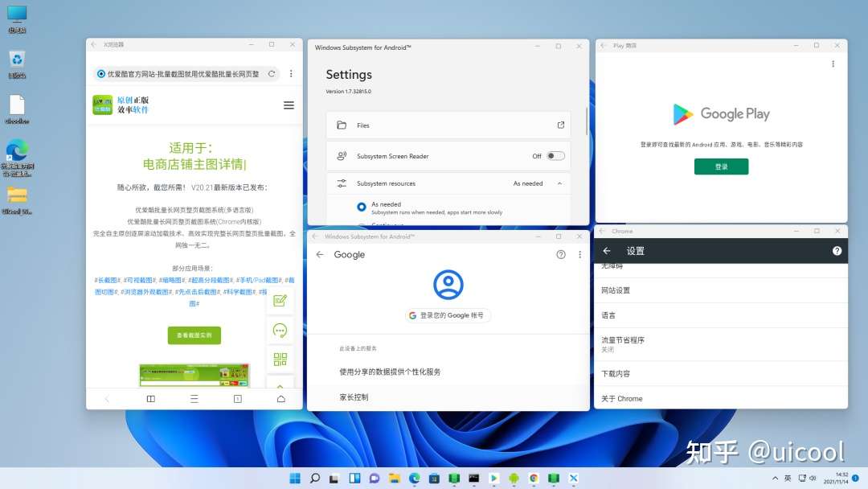868x489 pixels.
Task: Go back in the Google account window
Action: coord(319,255)
